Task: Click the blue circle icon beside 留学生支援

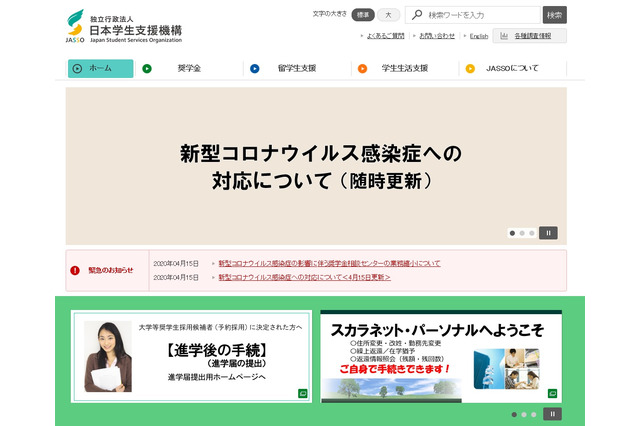Action: [255, 69]
